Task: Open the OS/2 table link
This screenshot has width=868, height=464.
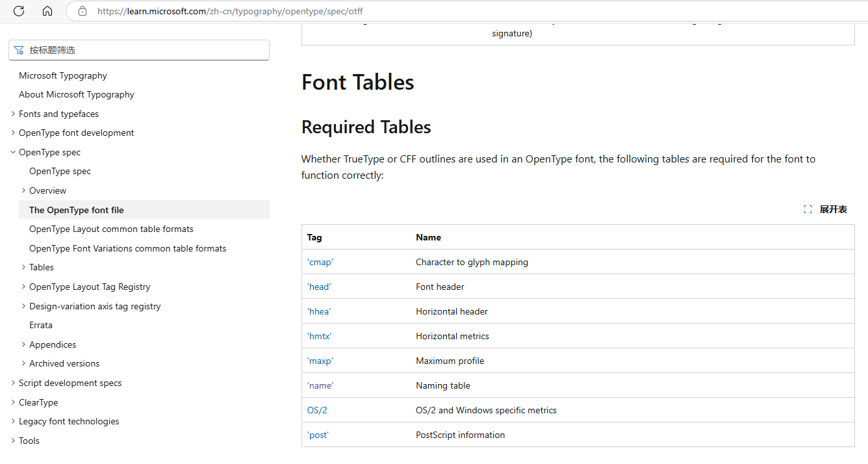Action: pyautogui.click(x=317, y=410)
